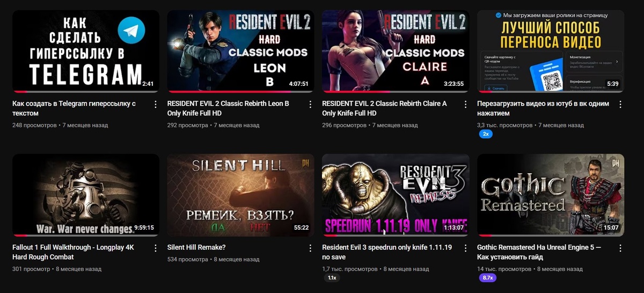Open title Как создать в Telegram гиперссылку

pyautogui.click(x=74, y=108)
